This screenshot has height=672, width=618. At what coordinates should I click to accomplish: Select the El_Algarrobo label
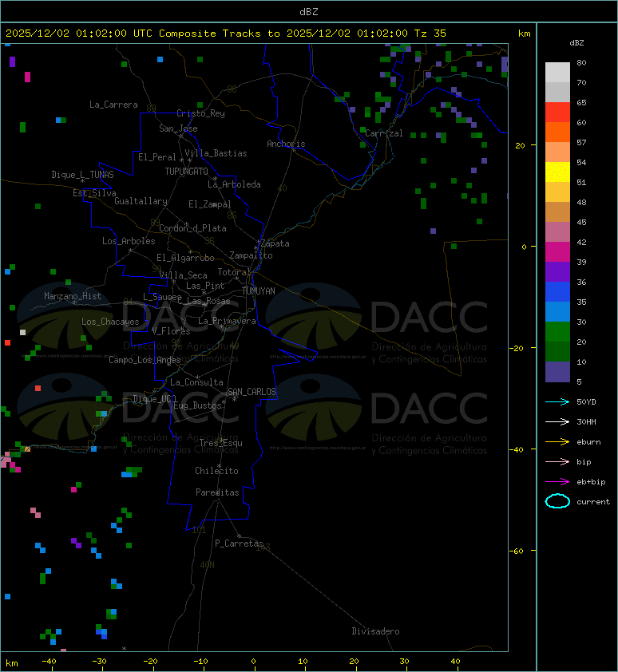point(185,258)
